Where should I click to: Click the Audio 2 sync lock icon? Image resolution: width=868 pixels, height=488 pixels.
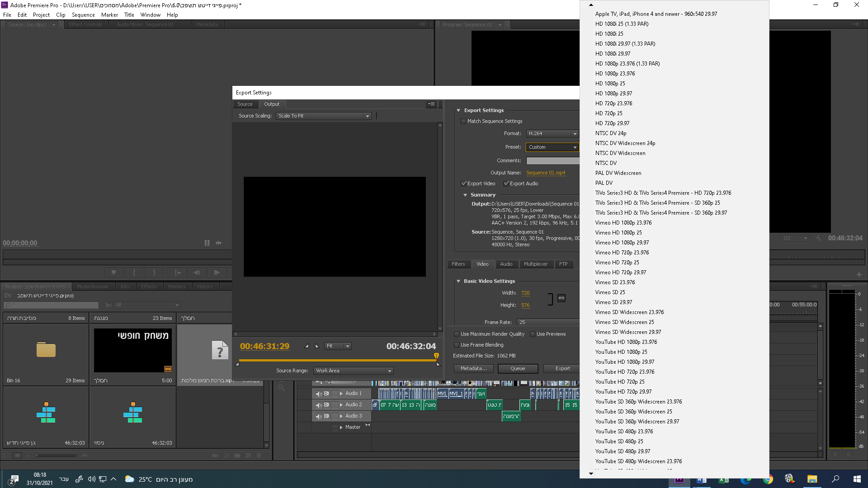click(x=326, y=405)
